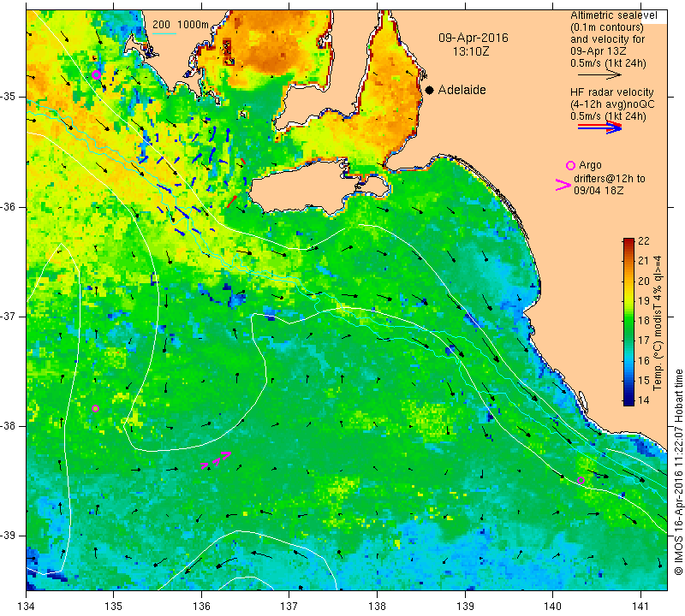Click the green middle of temperature colorbar near 18
Viewport: 685px width, 616px height.
(x=628, y=321)
